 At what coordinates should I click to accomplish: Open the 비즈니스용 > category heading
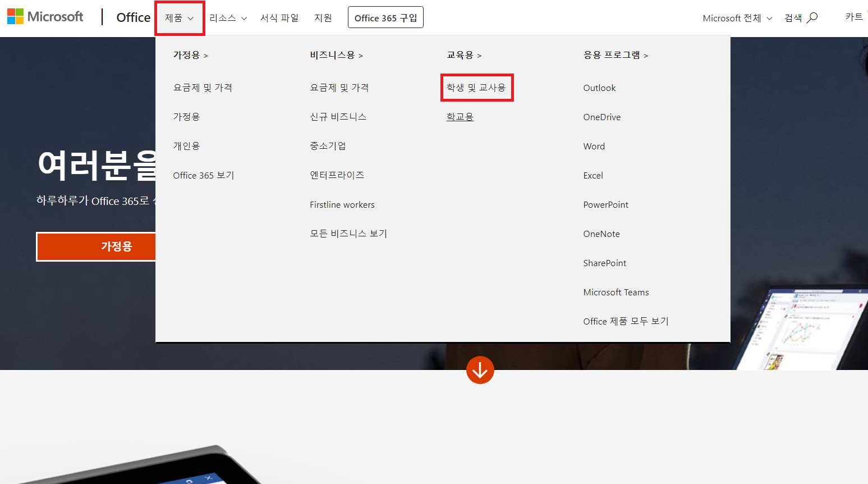click(x=336, y=55)
